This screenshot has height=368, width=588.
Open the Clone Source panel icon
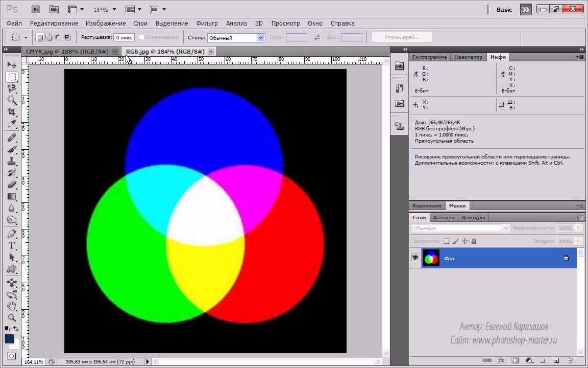pyautogui.click(x=399, y=126)
